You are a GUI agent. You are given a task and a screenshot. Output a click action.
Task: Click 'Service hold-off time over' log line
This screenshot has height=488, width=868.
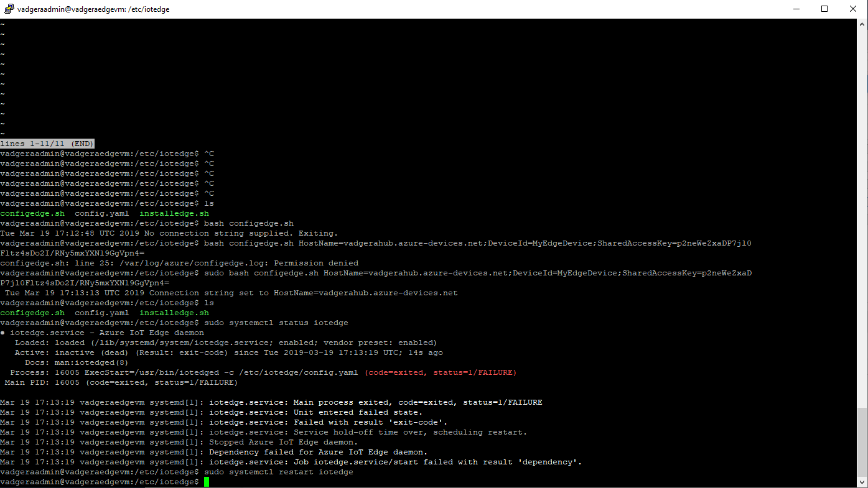coord(264,432)
